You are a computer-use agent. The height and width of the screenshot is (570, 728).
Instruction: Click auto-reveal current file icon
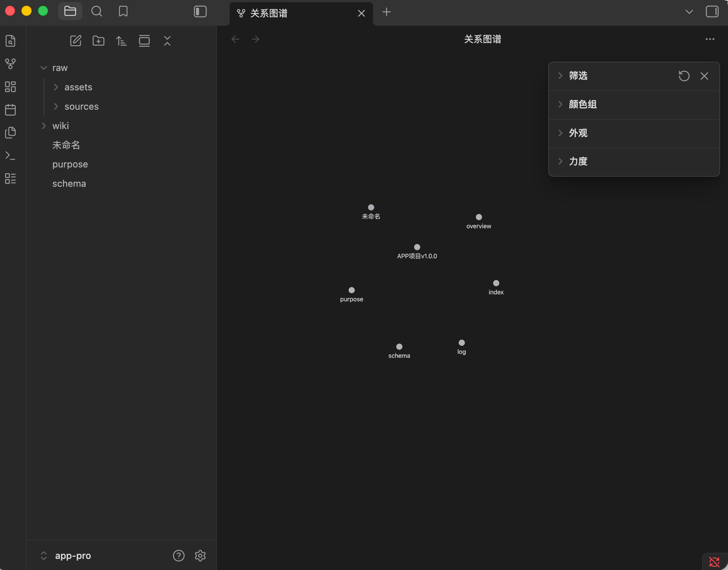[144, 41]
